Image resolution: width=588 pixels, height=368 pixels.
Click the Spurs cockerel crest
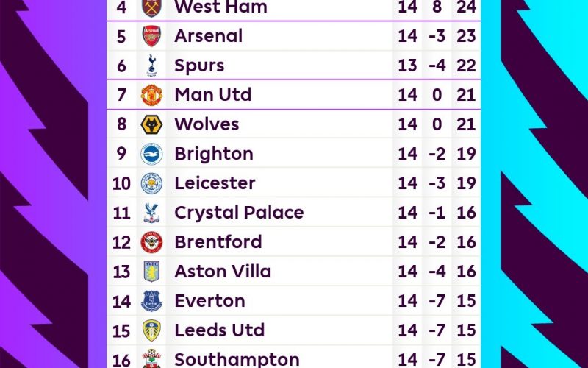[x=151, y=66]
